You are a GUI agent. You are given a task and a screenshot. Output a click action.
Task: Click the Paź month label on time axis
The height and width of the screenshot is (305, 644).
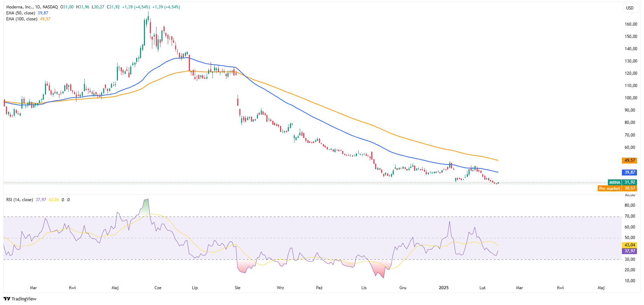click(x=319, y=288)
